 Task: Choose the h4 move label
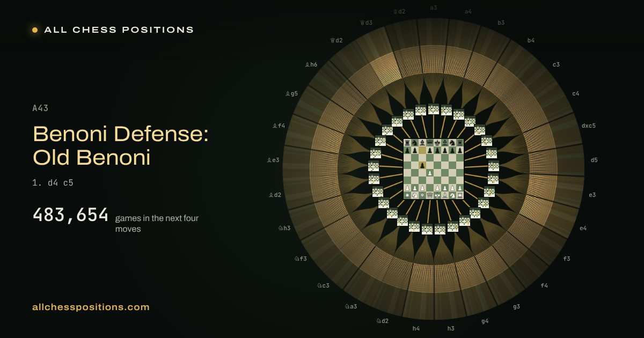[x=416, y=328]
